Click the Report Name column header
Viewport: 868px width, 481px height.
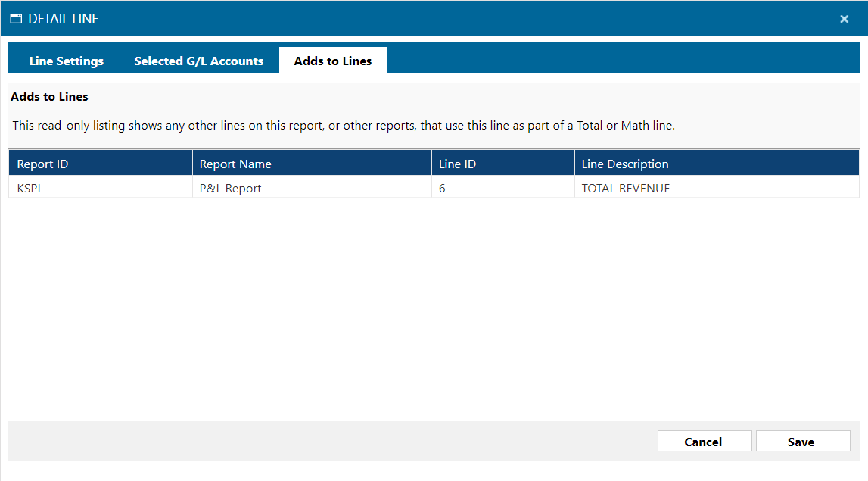click(x=235, y=164)
